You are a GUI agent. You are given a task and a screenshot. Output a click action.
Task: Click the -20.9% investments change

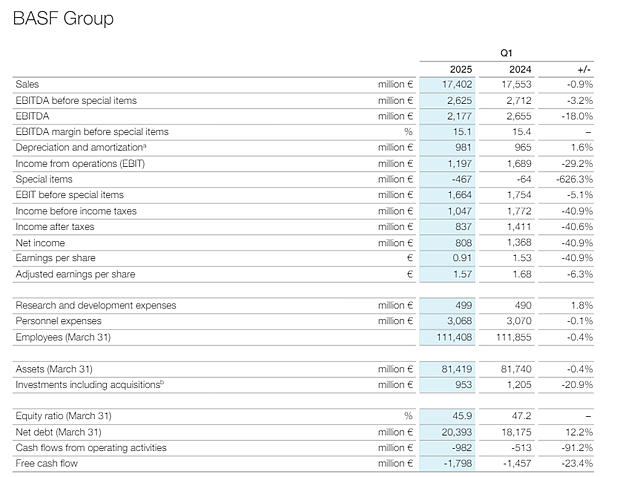pos(577,385)
